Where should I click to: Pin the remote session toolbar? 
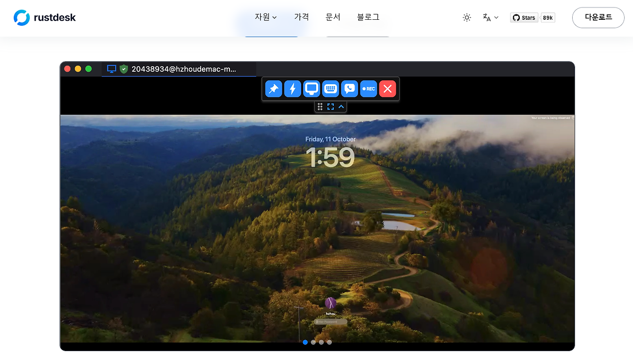tap(273, 89)
